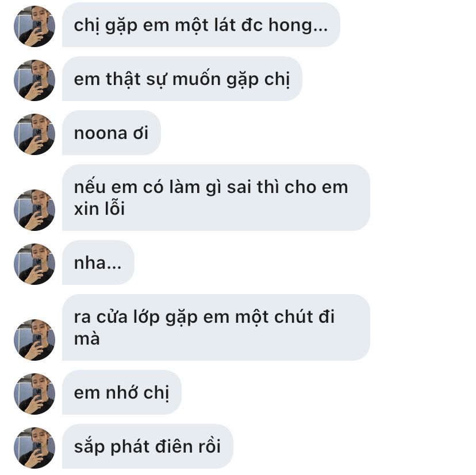Click the word 'noona' in third message
Viewport: 476px width, 475px height.
click(x=101, y=133)
